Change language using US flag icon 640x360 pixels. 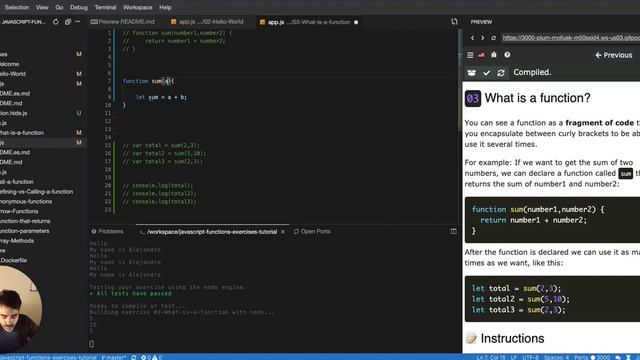(x=481, y=55)
